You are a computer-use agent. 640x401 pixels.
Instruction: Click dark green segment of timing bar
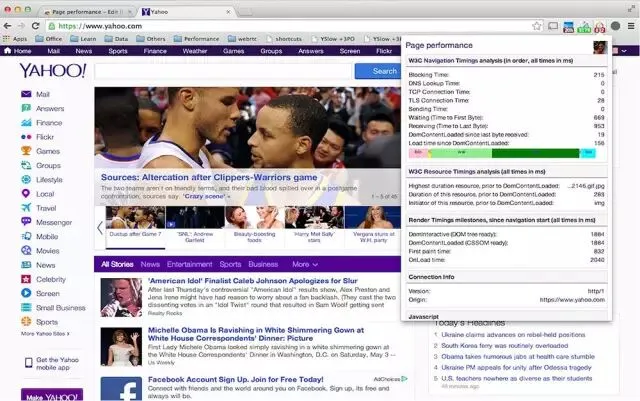(x=536, y=154)
